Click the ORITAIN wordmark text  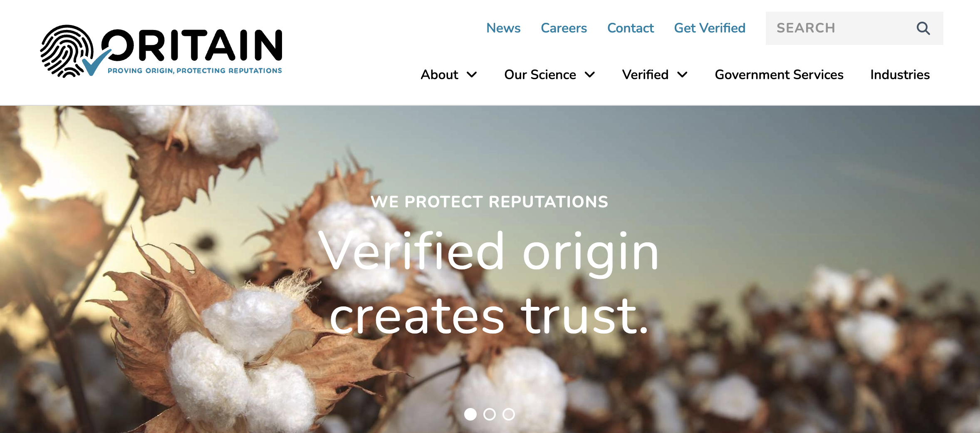coord(192,45)
